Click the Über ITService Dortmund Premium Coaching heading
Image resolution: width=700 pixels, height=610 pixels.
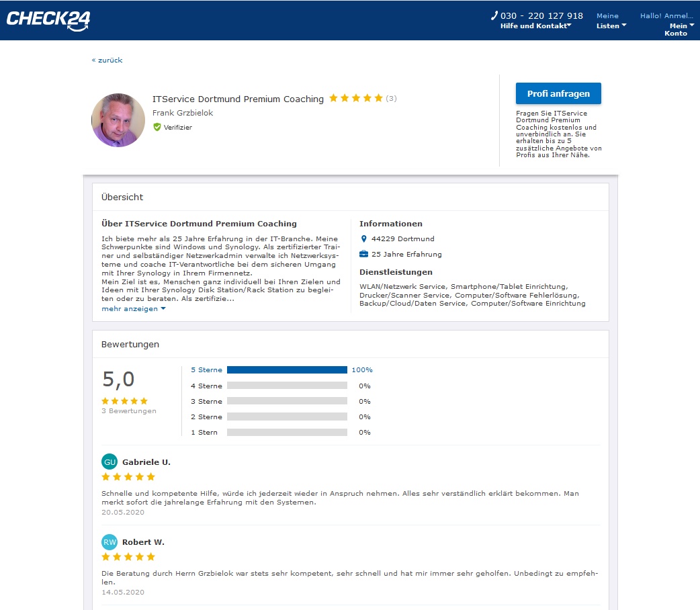199,224
